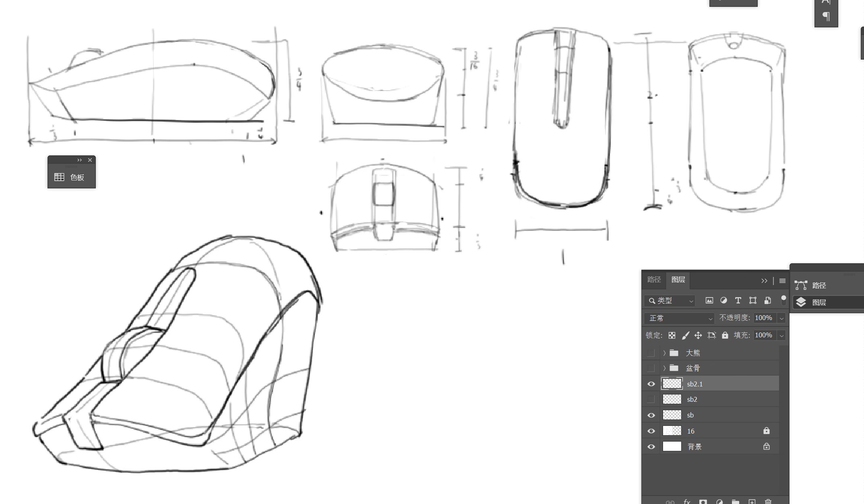Open the 不透明度 opacity slider arrow
The width and height of the screenshot is (864, 504).
pos(781,318)
